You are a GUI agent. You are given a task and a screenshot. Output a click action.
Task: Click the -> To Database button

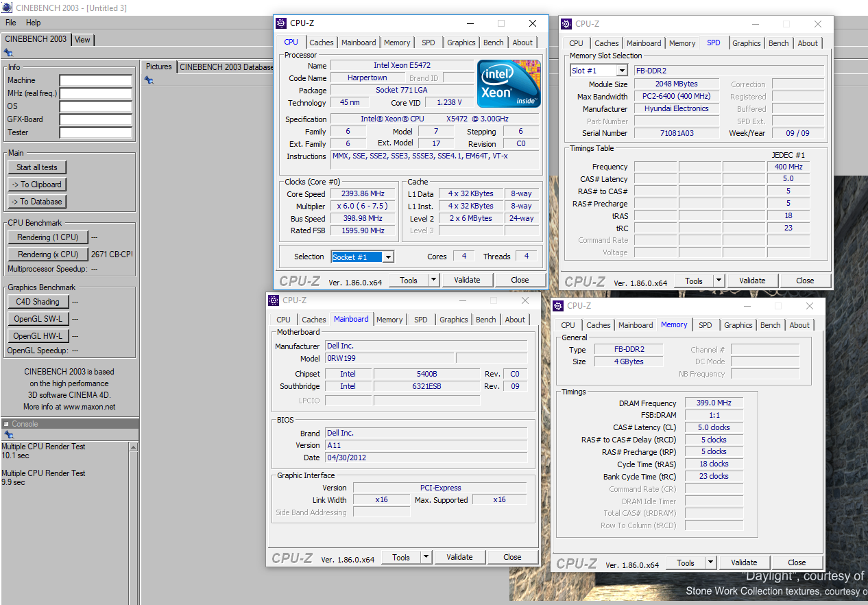pyautogui.click(x=37, y=202)
